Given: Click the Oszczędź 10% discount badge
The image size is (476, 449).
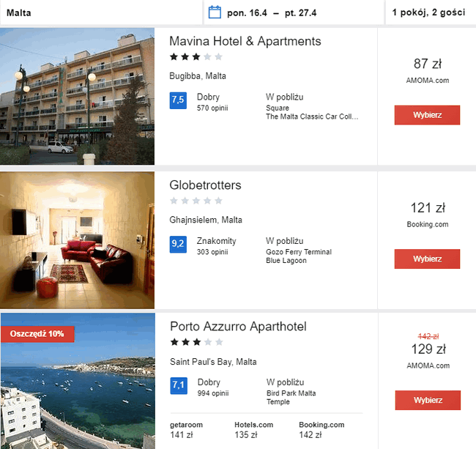Looking at the screenshot, I should pyautogui.click(x=37, y=334).
